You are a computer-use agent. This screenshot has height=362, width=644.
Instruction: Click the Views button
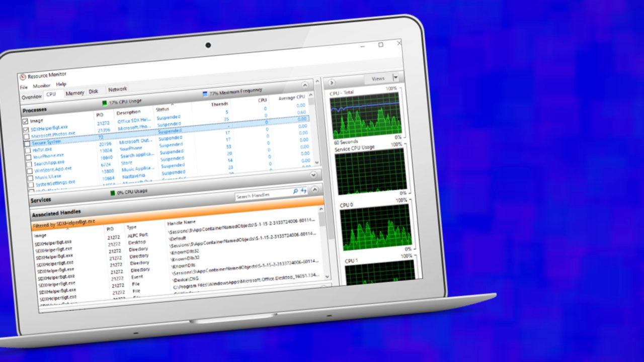(x=378, y=78)
